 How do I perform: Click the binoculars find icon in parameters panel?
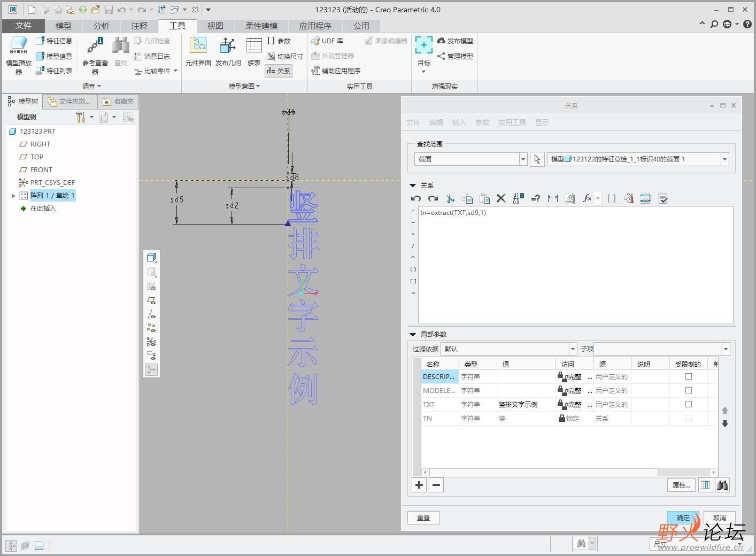722,485
